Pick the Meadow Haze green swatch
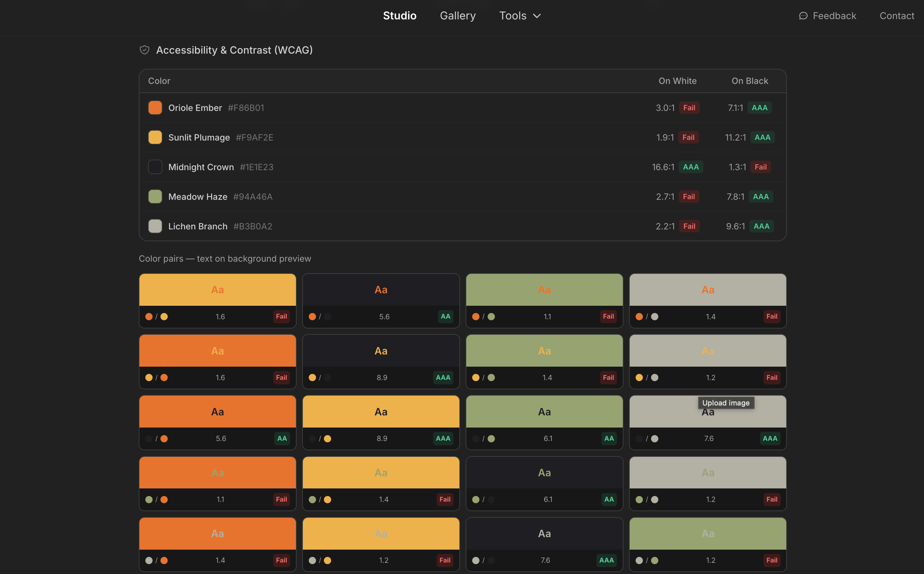The image size is (924, 574). pos(155,196)
